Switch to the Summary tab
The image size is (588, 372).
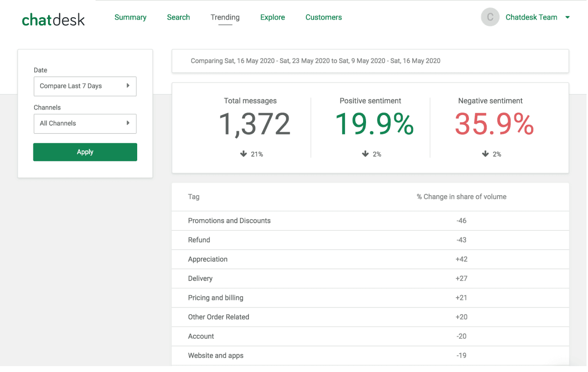tap(130, 17)
